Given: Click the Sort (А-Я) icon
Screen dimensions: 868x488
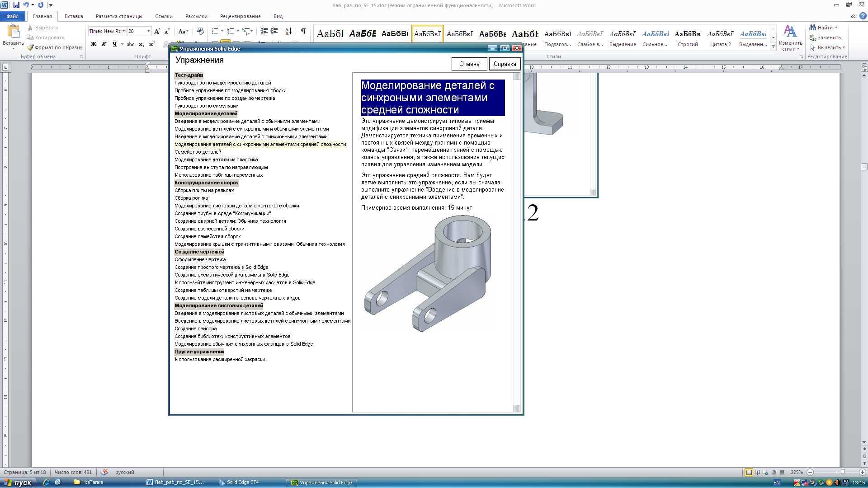Looking at the screenshot, I should click(x=288, y=31).
